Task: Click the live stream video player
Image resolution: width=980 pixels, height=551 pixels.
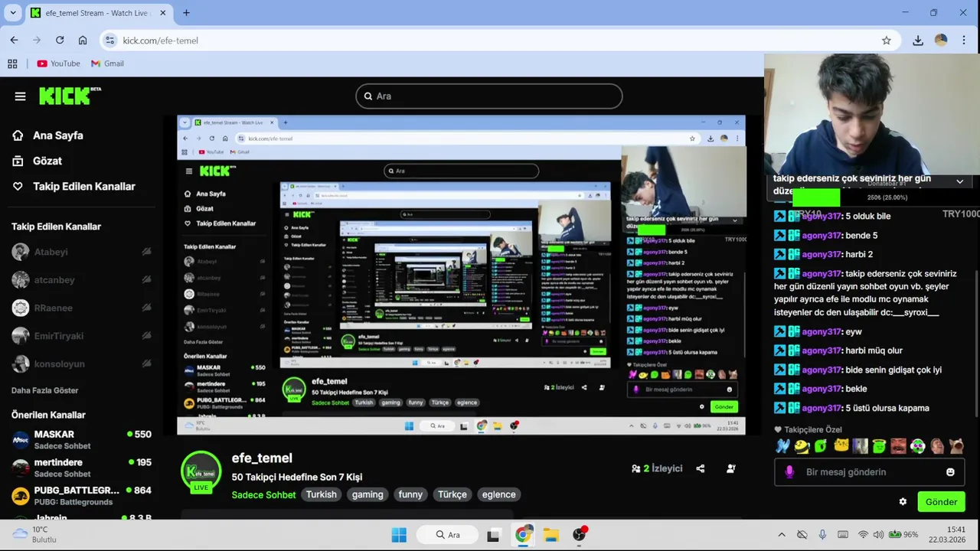Action: (461, 275)
